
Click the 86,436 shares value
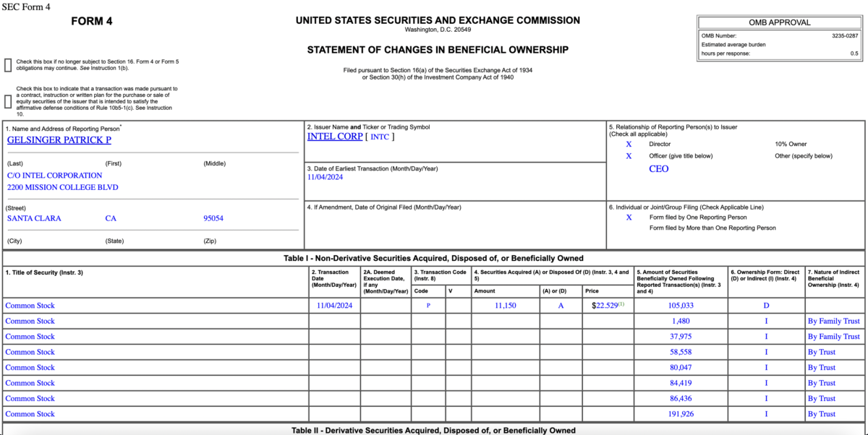[681, 399]
